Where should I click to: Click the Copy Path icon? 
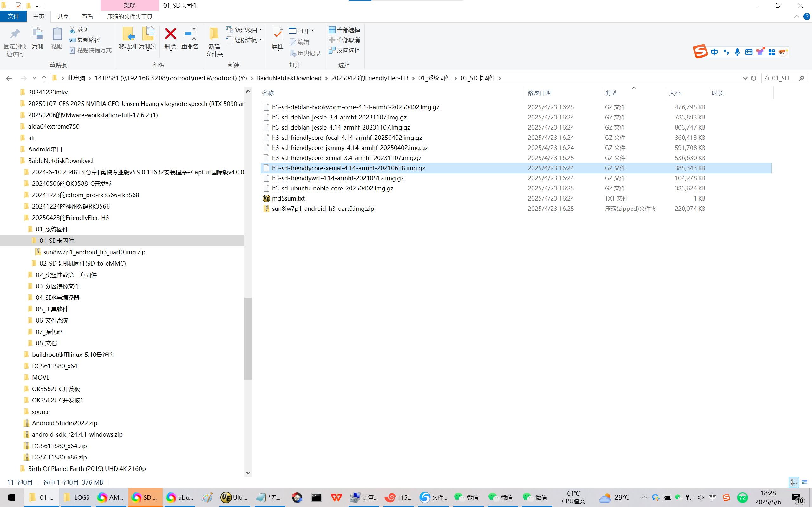point(72,40)
